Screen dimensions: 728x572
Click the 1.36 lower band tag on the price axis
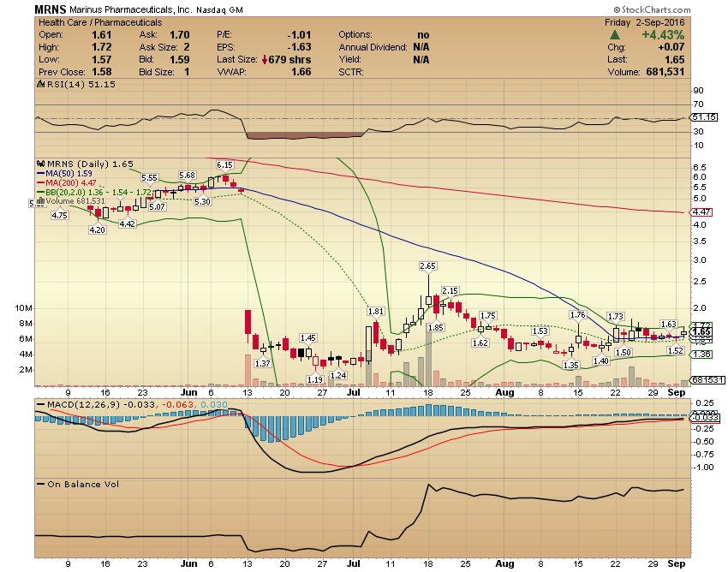pyautogui.click(x=701, y=355)
